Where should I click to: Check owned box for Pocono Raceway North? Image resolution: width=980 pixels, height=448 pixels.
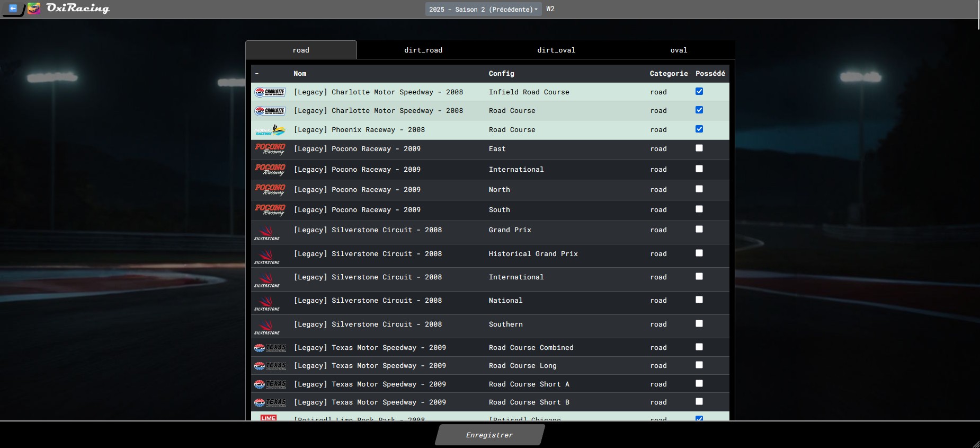click(699, 189)
